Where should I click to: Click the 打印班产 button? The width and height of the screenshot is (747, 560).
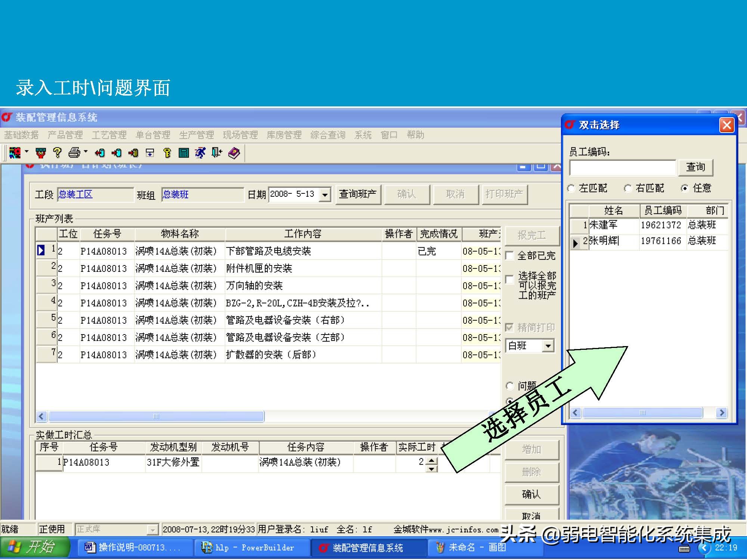[504, 195]
